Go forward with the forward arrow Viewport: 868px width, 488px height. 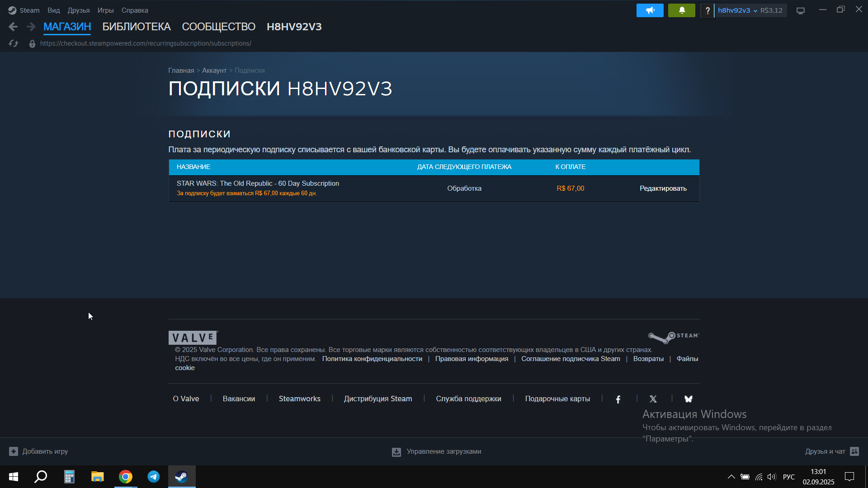coord(31,27)
